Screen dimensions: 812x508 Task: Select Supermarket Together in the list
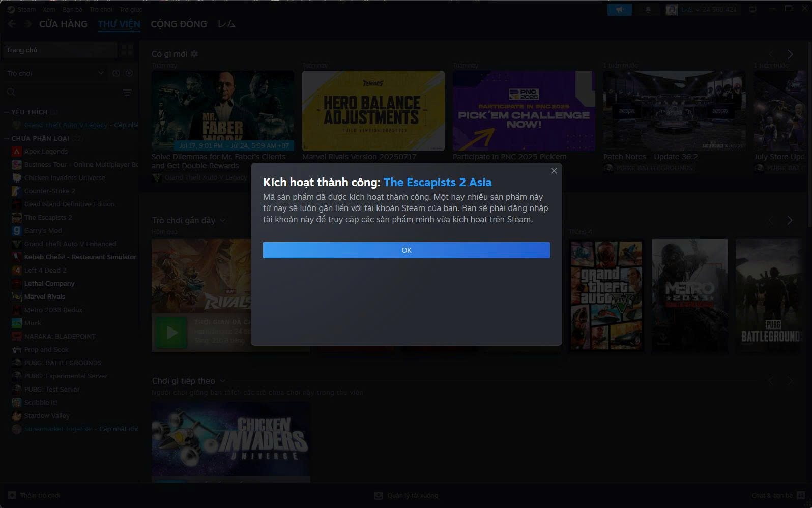click(75, 429)
